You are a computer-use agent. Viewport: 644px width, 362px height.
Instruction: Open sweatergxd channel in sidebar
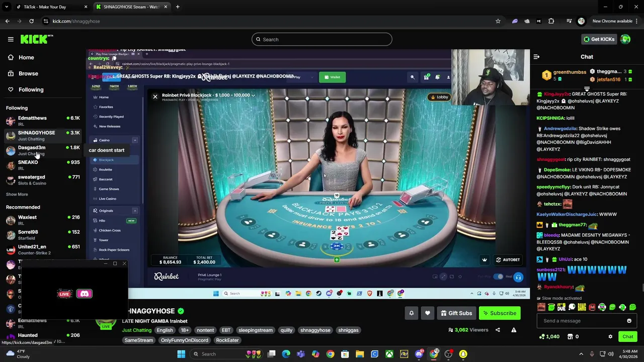(43, 180)
